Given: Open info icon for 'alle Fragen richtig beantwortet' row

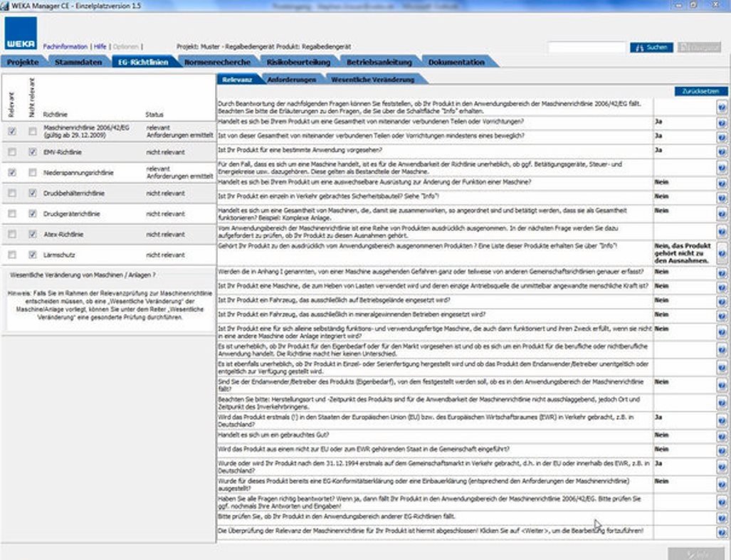Looking at the screenshot, I should tap(722, 502).
